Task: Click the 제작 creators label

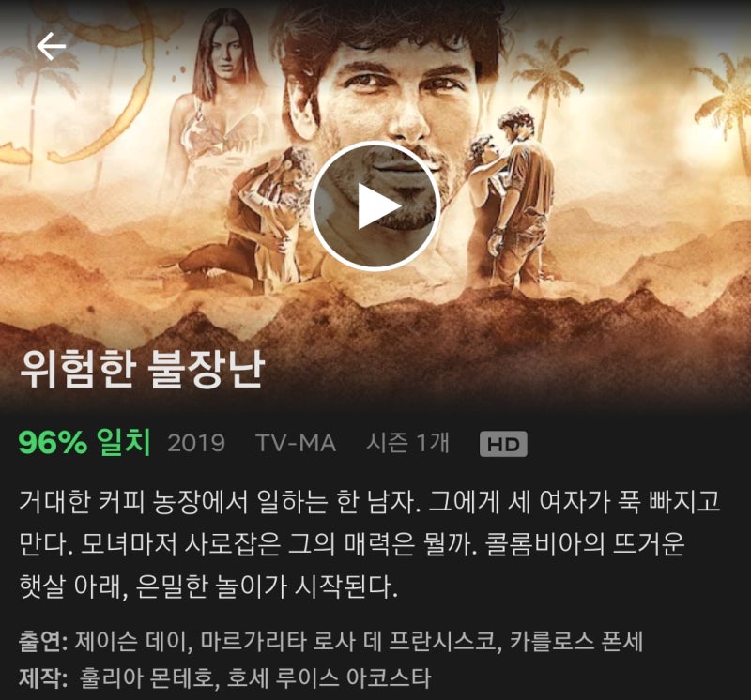Action: coord(40,677)
